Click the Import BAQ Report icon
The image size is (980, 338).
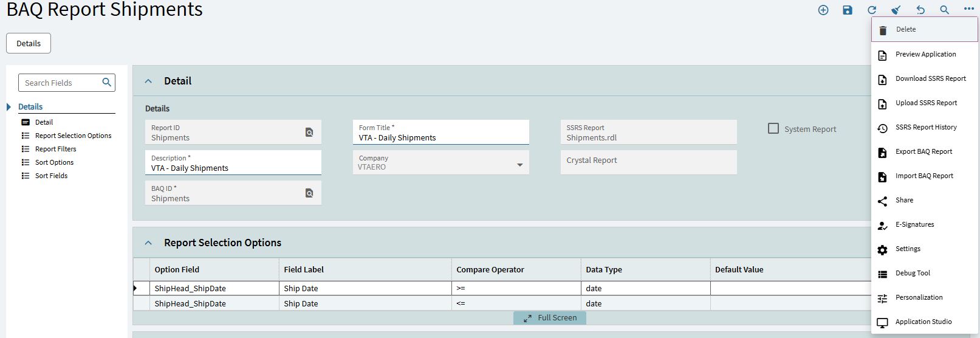pyautogui.click(x=883, y=176)
